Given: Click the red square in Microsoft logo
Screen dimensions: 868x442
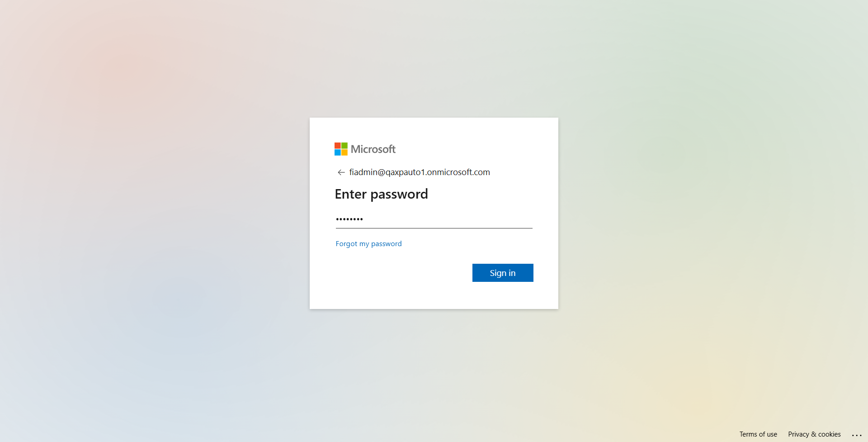Looking at the screenshot, I should point(338,146).
